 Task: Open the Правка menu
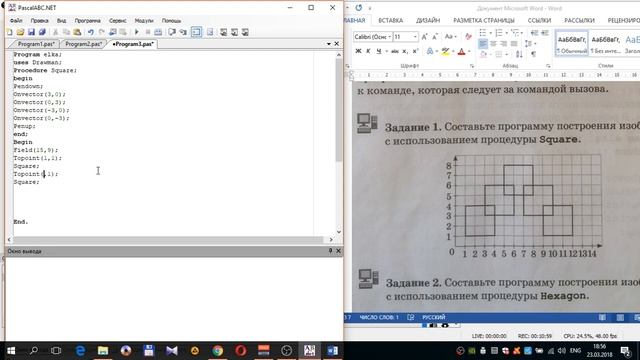[x=40, y=20]
